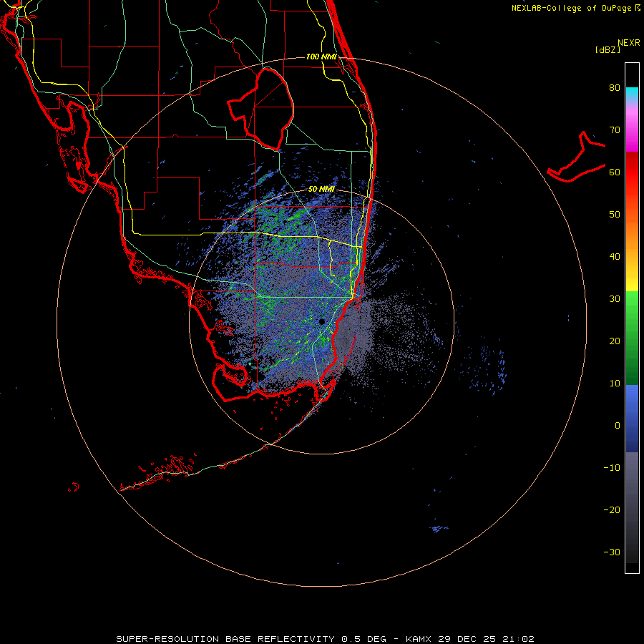Click the -10 dBZ scale value

(x=612, y=468)
